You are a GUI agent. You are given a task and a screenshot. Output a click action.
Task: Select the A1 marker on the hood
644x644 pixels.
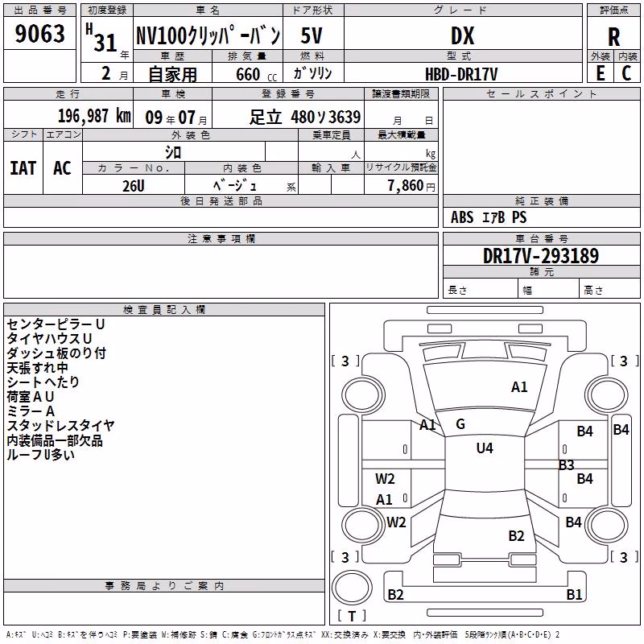[x=519, y=387]
